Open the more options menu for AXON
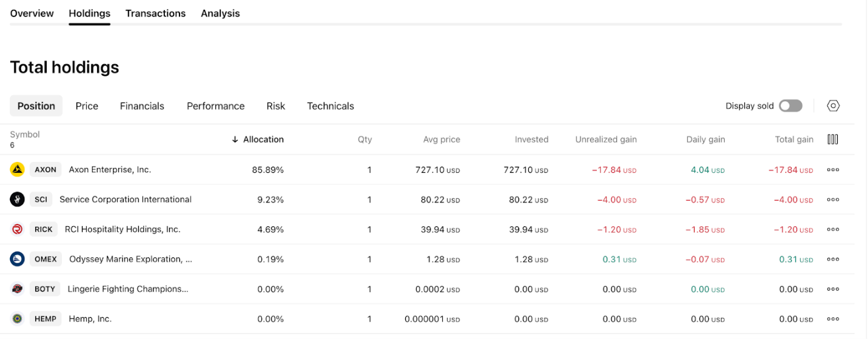The width and height of the screenshot is (868, 339). pos(833,170)
